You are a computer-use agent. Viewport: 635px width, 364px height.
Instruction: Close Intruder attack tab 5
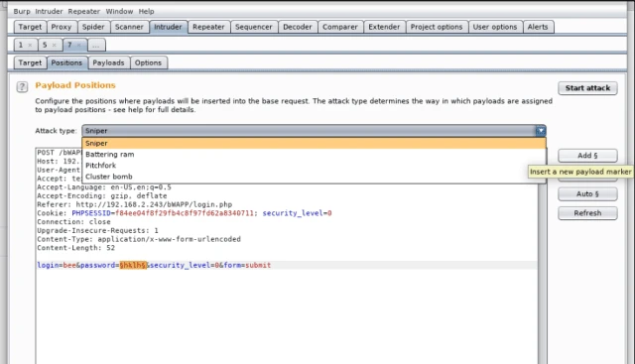[55, 45]
